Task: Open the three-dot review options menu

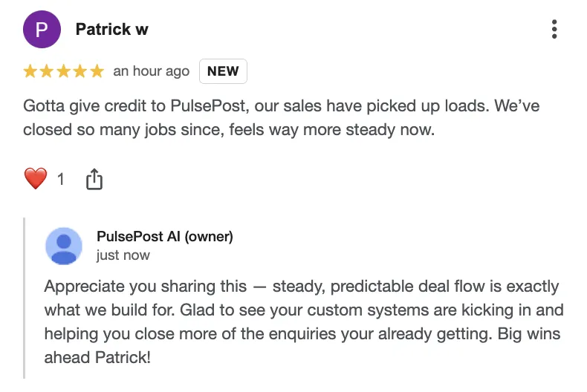Action: point(554,30)
